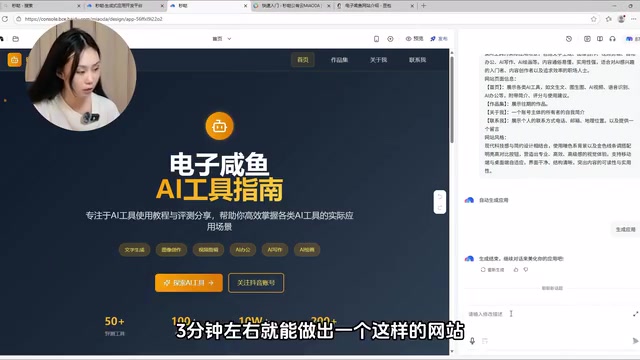Image resolution: width=640 pixels, height=360 pixels.
Task: Select the 文字生成 category tag
Action: coord(134,250)
